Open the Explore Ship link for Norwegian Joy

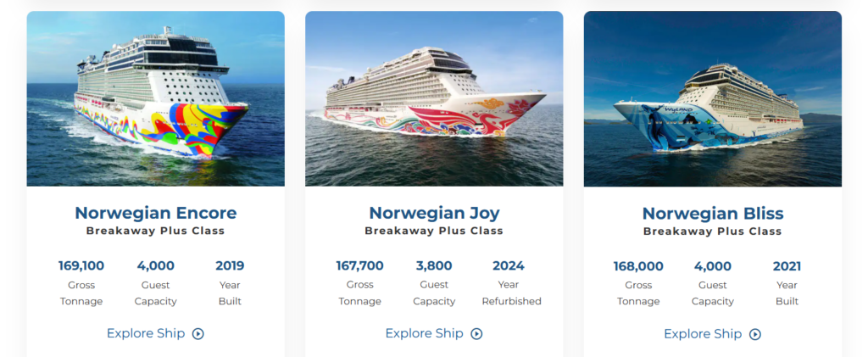tap(424, 333)
